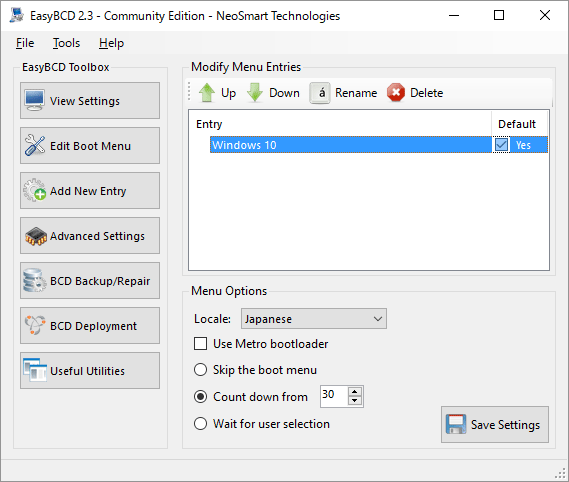Open Edit Boot Menu tools icon
The image size is (569, 482).
coord(34,145)
